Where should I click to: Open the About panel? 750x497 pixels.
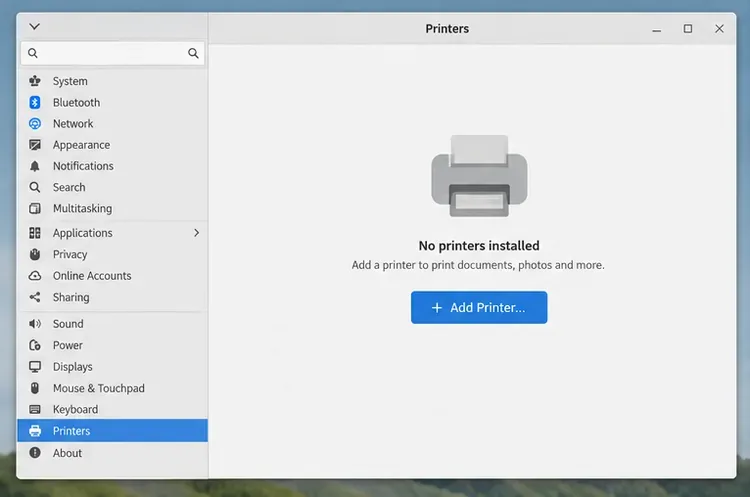tap(67, 453)
